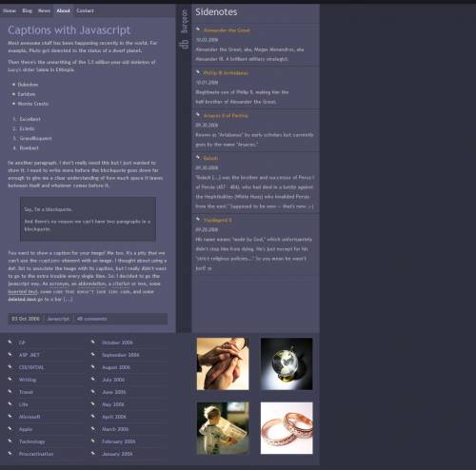Click the Alexander the Great sidenote link
The width and height of the screenshot is (476, 470).
(227, 30)
